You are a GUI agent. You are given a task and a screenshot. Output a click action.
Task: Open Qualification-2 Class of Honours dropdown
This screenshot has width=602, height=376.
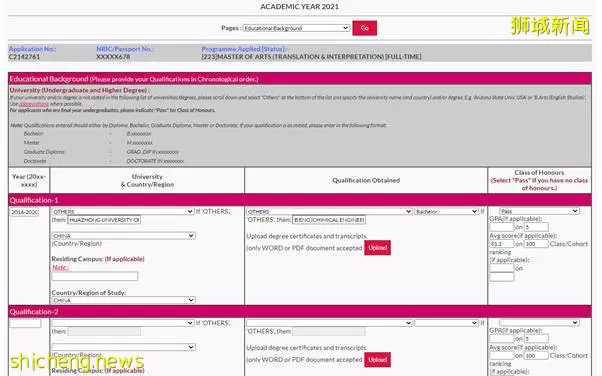[x=539, y=323]
